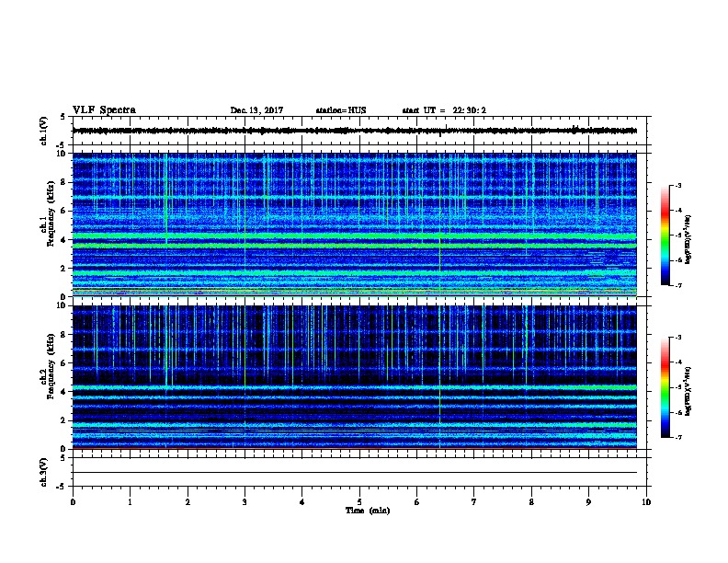
Task: Click the "-7" label on the ch.2 color bar
Action: 677,437
